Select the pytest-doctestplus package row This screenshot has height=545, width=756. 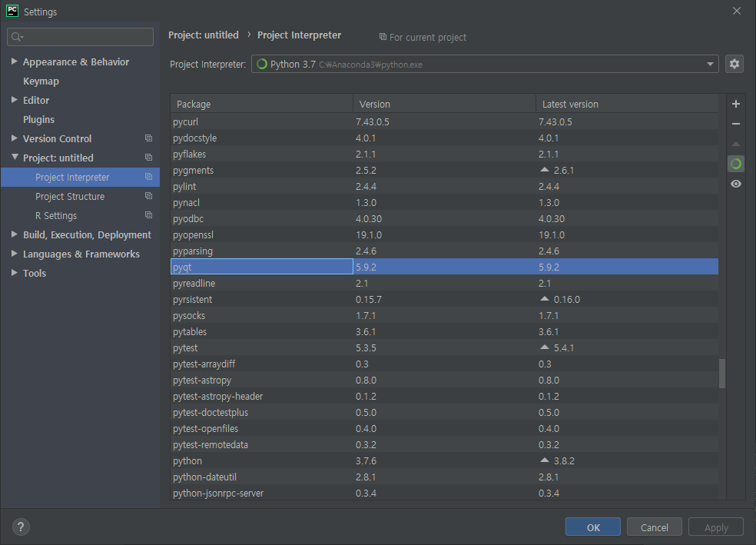click(445, 412)
